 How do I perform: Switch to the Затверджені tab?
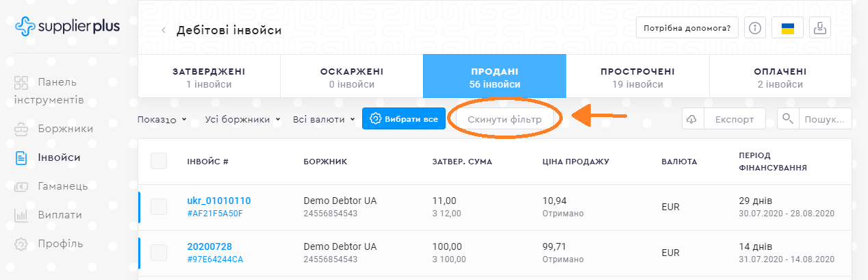click(209, 77)
